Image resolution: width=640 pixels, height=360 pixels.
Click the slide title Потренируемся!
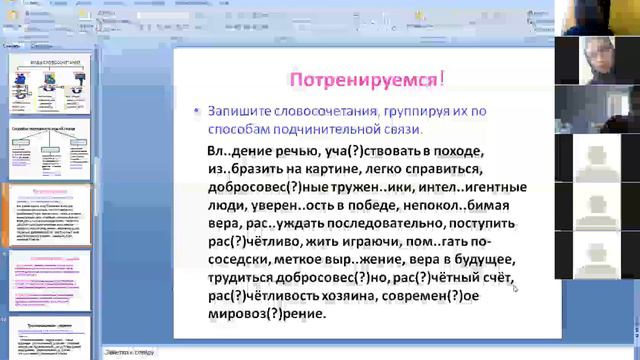tap(367, 80)
